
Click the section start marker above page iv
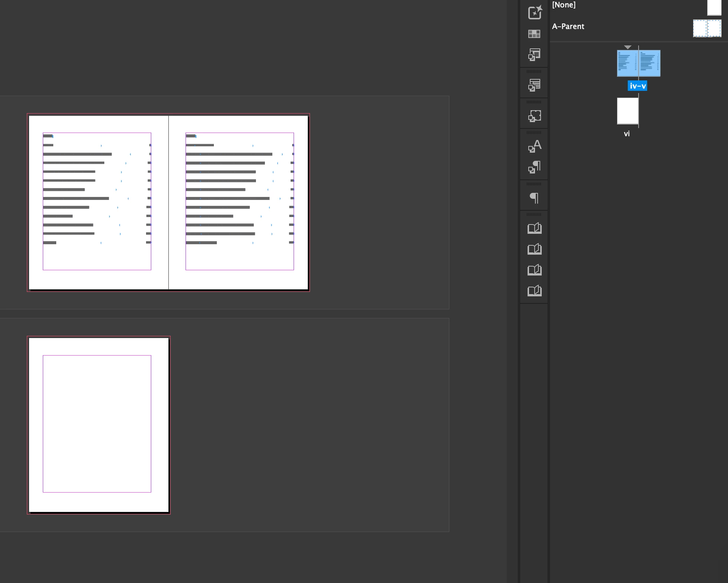pos(628,47)
